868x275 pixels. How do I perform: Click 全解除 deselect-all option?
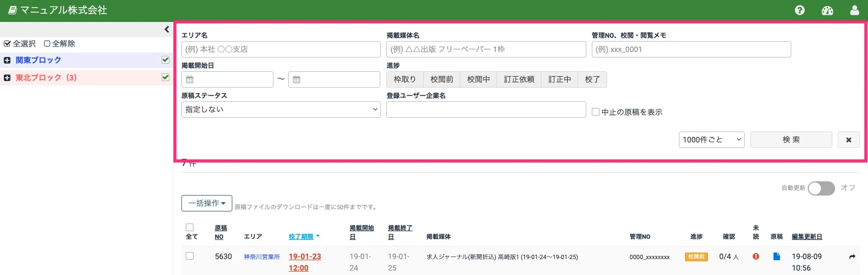[x=60, y=44]
